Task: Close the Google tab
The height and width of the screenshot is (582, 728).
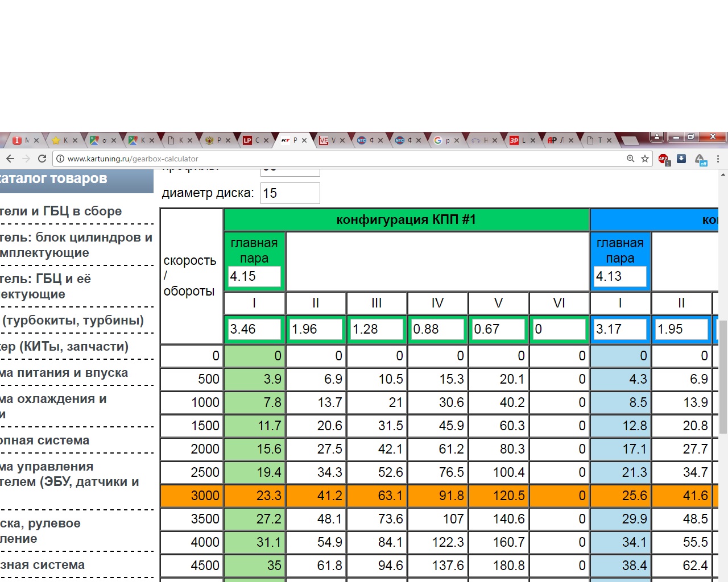Action: point(457,140)
